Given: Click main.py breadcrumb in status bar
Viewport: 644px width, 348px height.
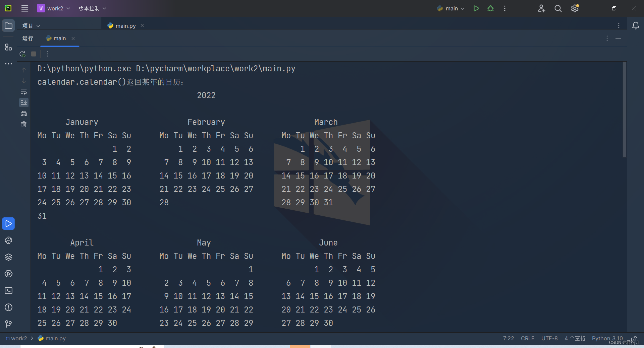Looking at the screenshot, I should point(52,338).
